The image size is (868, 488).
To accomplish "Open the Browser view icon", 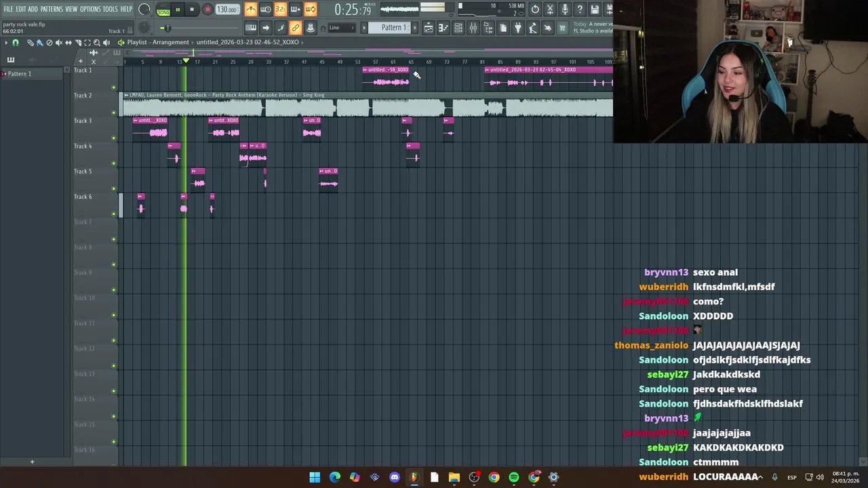I will pos(488,28).
